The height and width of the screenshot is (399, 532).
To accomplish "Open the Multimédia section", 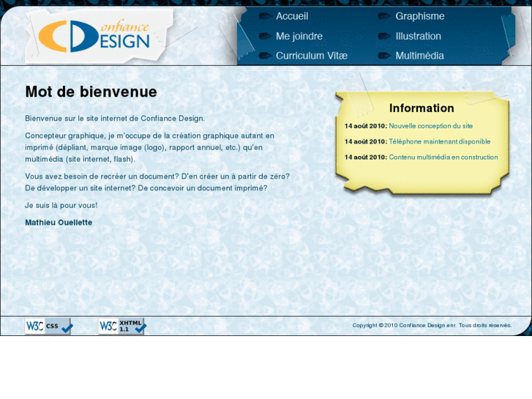I will tap(419, 56).
